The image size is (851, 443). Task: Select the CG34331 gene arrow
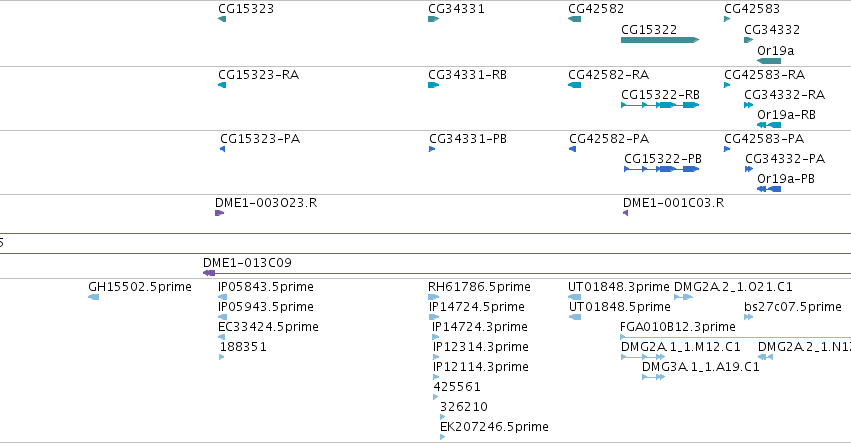click(x=433, y=19)
